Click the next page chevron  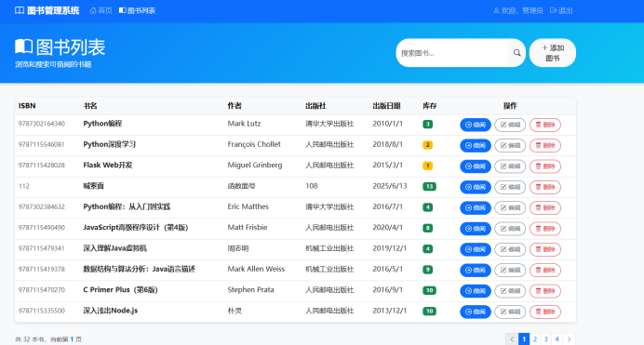[x=569, y=339]
